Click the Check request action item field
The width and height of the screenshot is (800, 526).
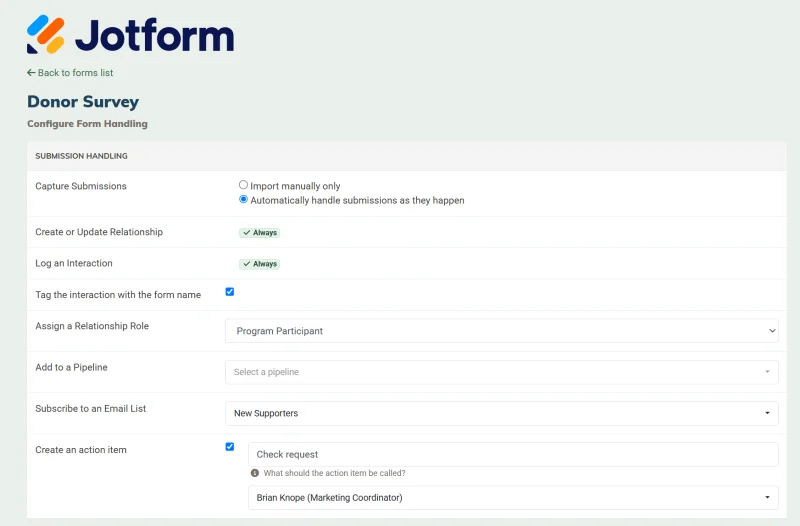point(513,454)
